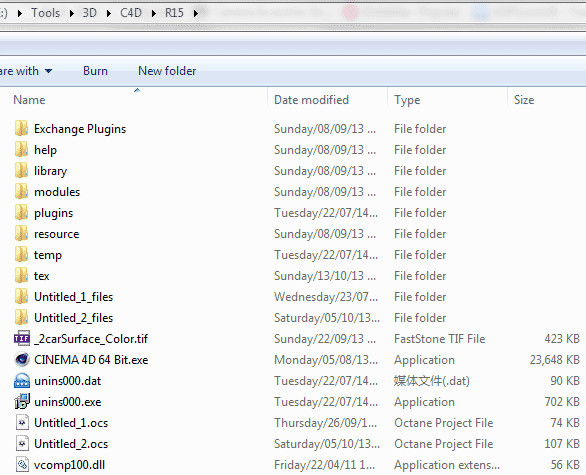Open the Share with dropdown arrow
The image size is (586, 475).
[x=48, y=71]
